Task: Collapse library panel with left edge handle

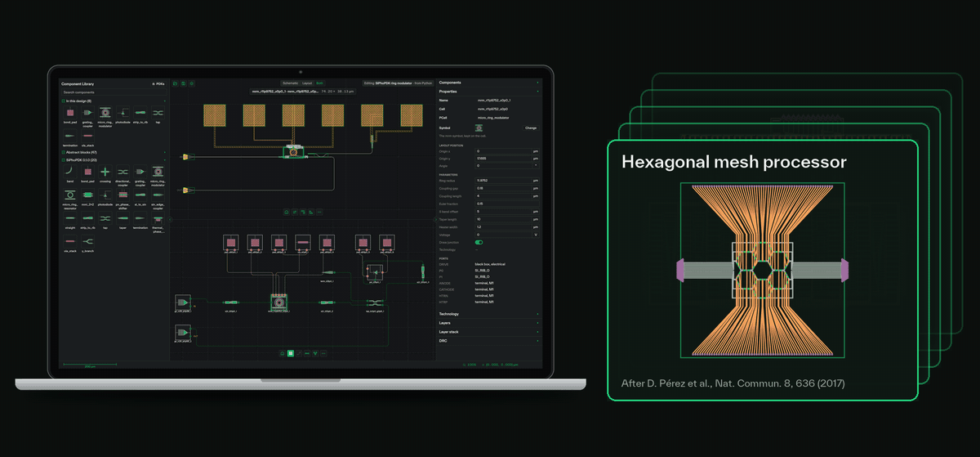Action: (170, 219)
